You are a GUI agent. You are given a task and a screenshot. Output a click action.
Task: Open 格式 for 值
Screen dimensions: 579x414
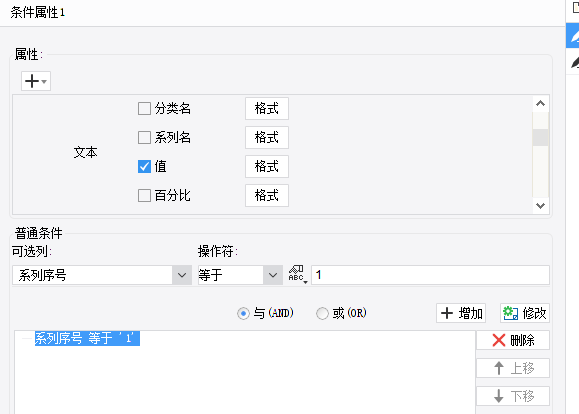267,167
